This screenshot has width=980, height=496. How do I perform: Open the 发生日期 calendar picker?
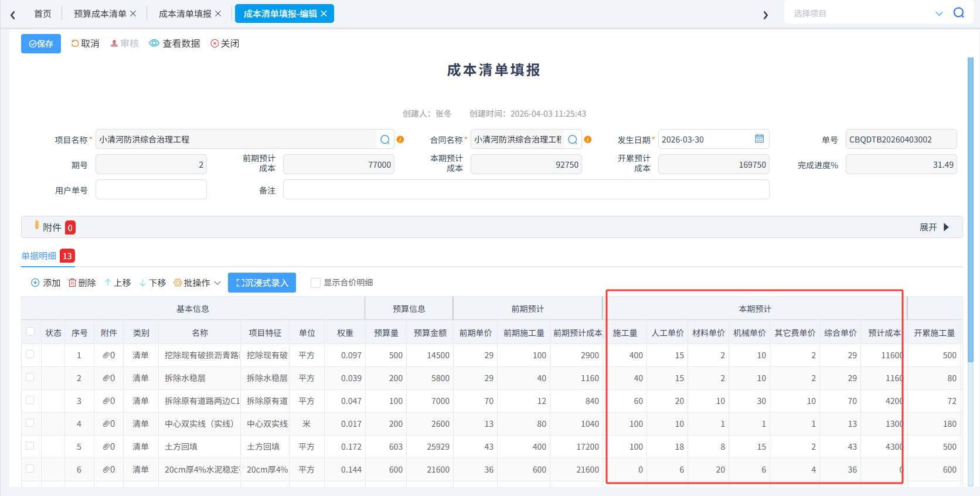click(x=759, y=139)
